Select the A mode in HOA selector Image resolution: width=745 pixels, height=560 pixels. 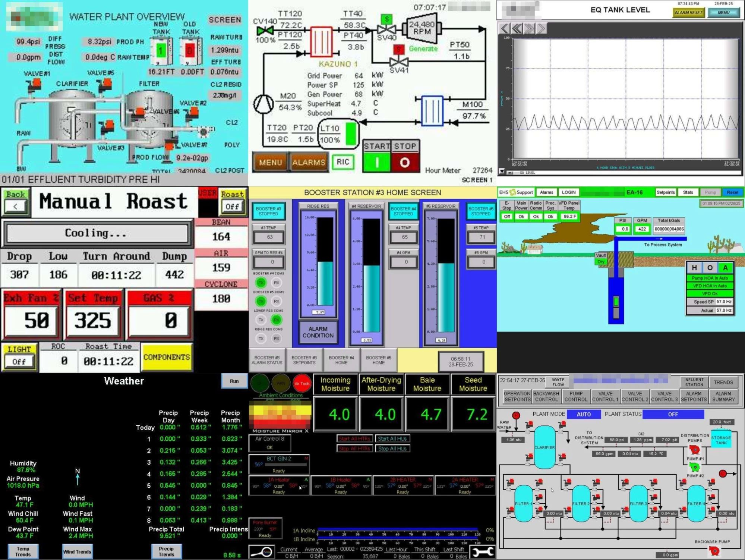pos(725,268)
